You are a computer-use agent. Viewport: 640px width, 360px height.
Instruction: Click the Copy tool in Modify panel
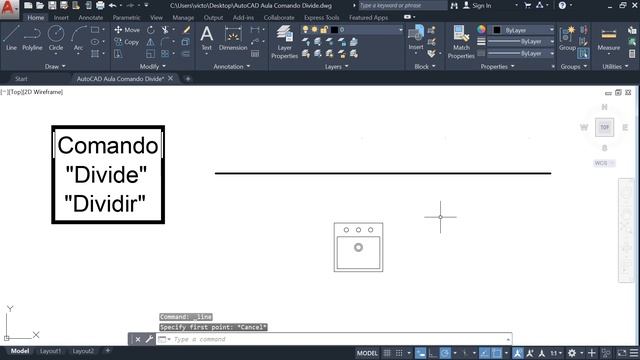pyautogui.click(x=127, y=42)
